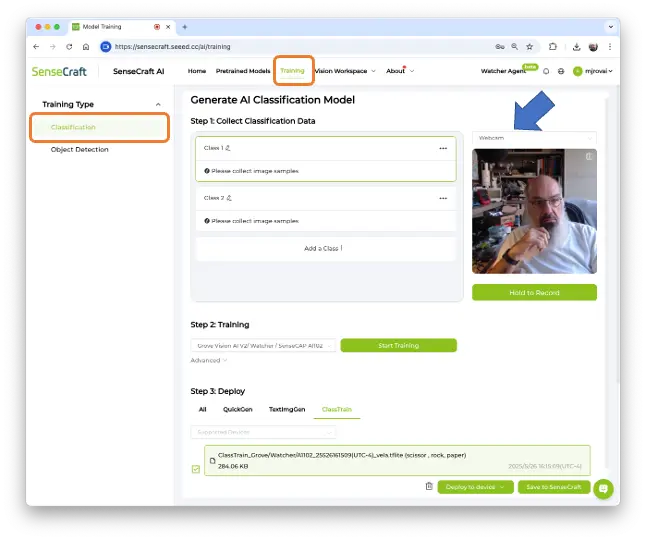This screenshot has height=540, width=646.
Task: Open the Supported Devices dropdown
Action: [263, 432]
